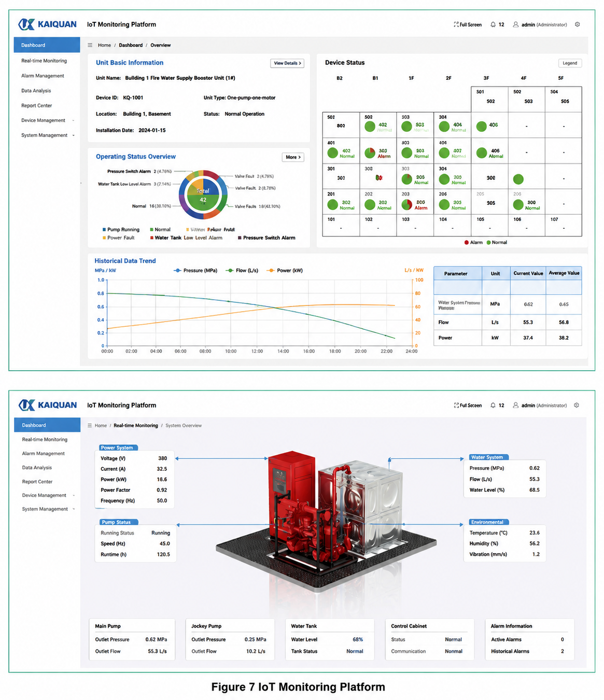The image size is (604, 700).
Task: Click the unlabeled green circle in the 4F column
Action: click(x=518, y=179)
